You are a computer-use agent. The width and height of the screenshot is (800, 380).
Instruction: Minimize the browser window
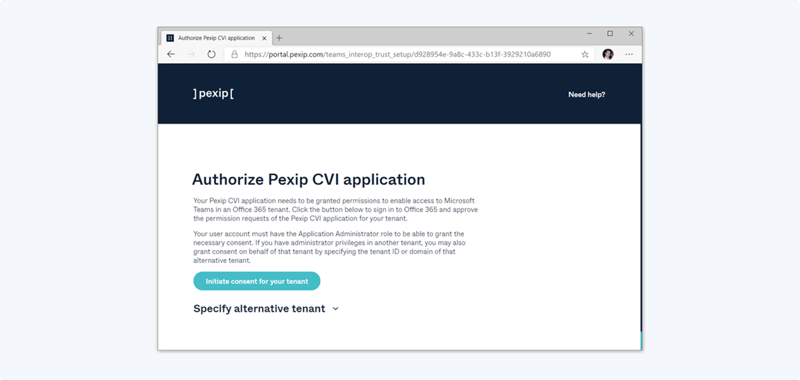click(x=589, y=34)
